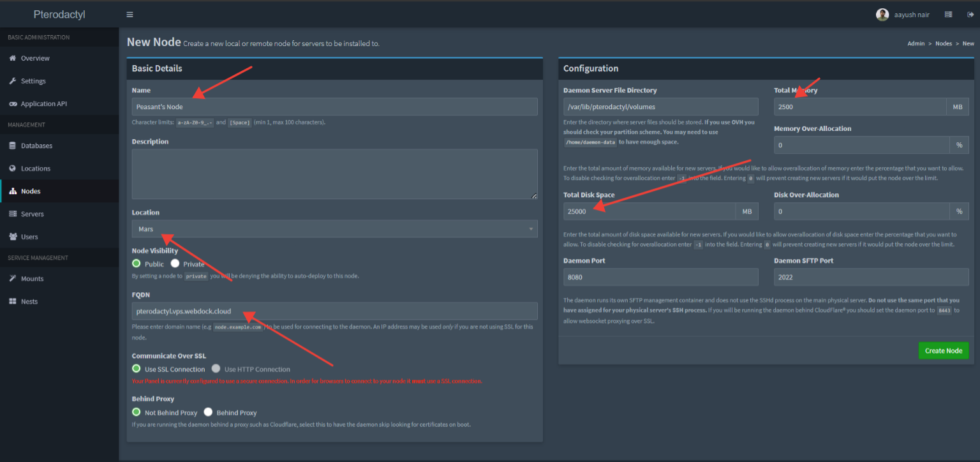This screenshot has width=980, height=462.
Task: Select the Private node visibility option
Action: tap(175, 264)
